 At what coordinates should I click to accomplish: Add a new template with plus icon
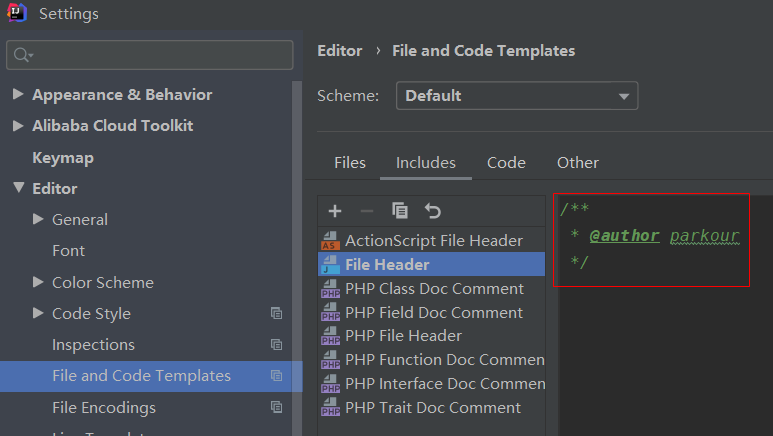[335, 211]
